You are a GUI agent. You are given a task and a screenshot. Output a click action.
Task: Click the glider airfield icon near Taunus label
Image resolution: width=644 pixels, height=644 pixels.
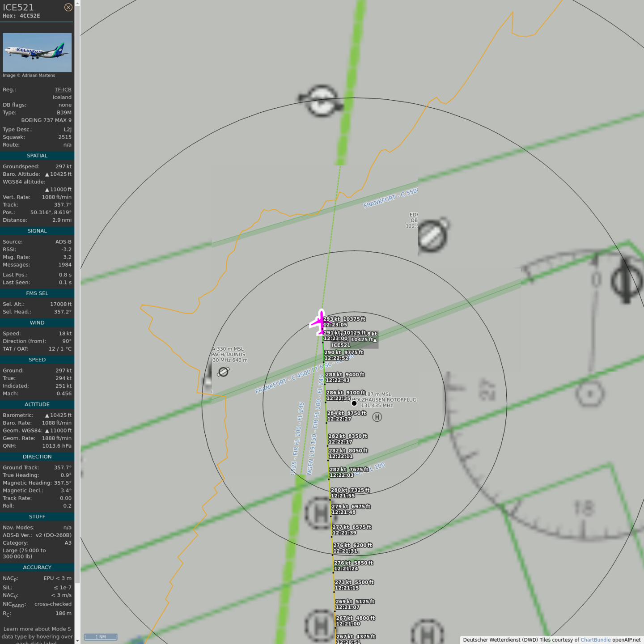point(223,372)
